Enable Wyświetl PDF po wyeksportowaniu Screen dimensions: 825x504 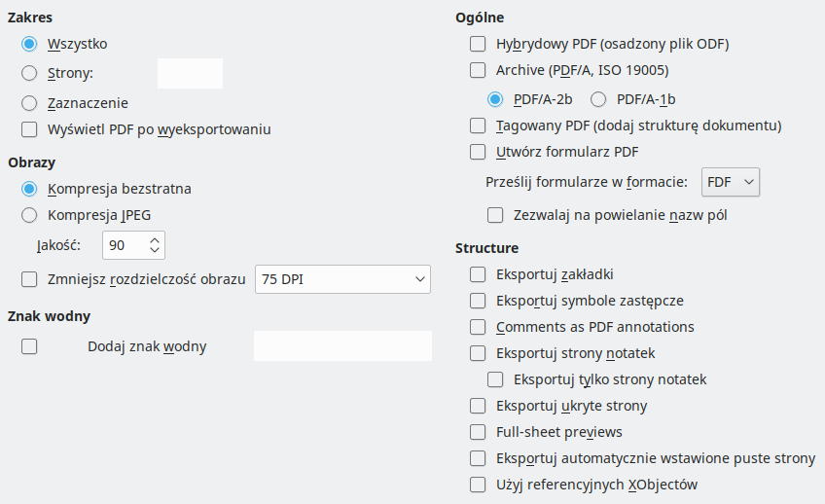pos(29,129)
